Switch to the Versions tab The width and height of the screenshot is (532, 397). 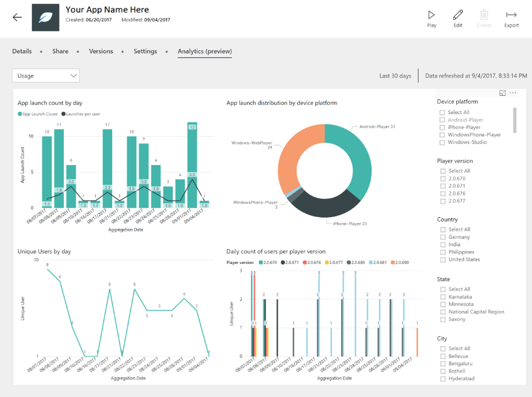101,51
